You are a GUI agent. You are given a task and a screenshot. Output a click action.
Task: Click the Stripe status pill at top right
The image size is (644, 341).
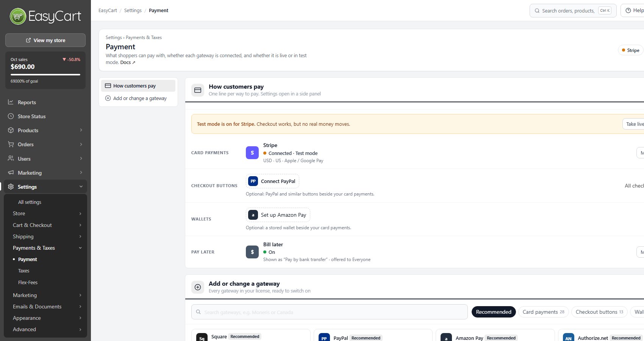pos(631,50)
